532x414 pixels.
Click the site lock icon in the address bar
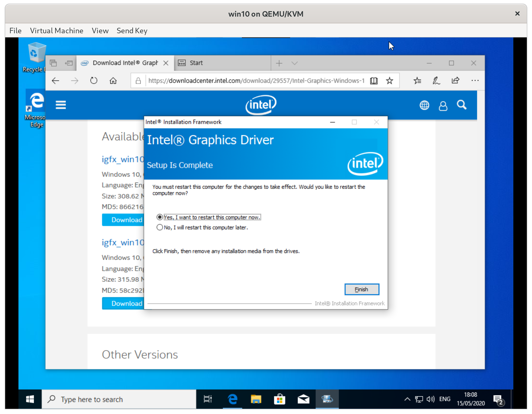tap(138, 81)
